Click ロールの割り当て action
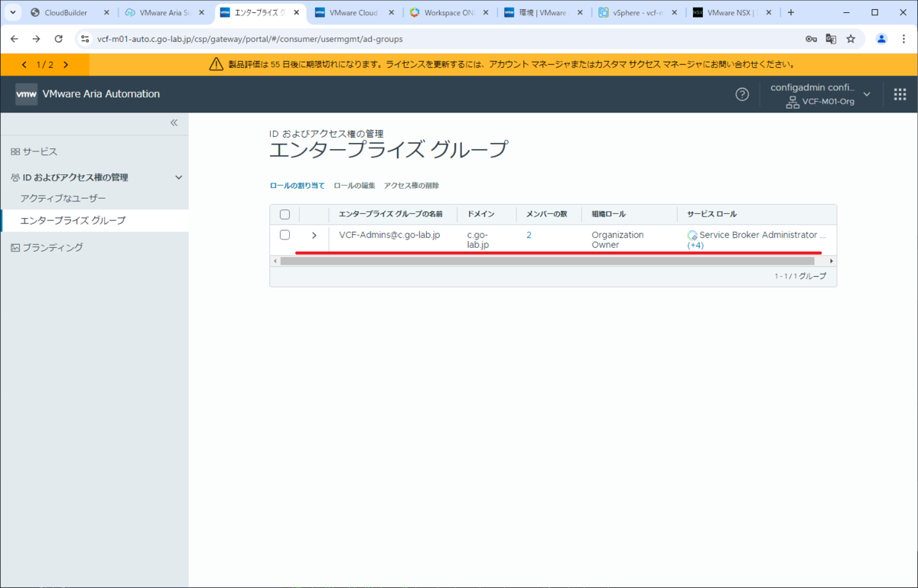 click(x=297, y=186)
